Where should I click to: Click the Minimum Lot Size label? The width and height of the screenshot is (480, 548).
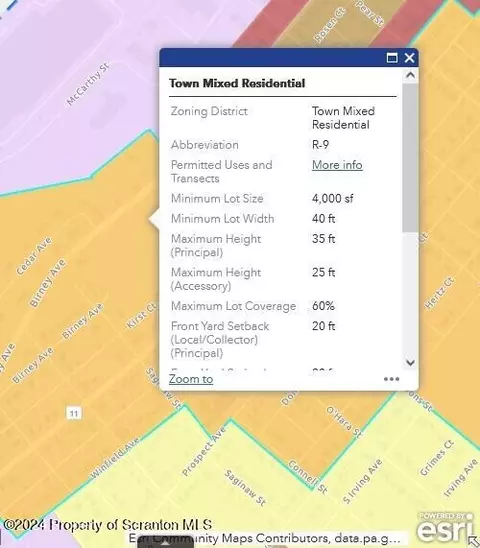pos(217,199)
